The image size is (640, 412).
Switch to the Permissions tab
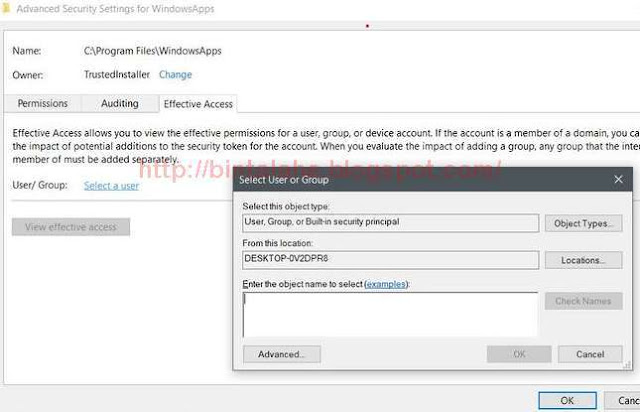[x=42, y=103]
